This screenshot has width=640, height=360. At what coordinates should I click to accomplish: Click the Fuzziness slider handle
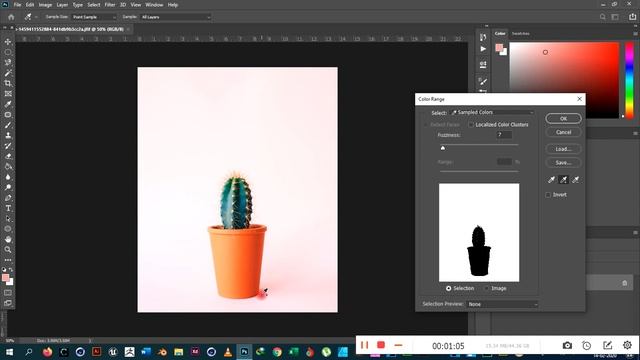click(443, 148)
